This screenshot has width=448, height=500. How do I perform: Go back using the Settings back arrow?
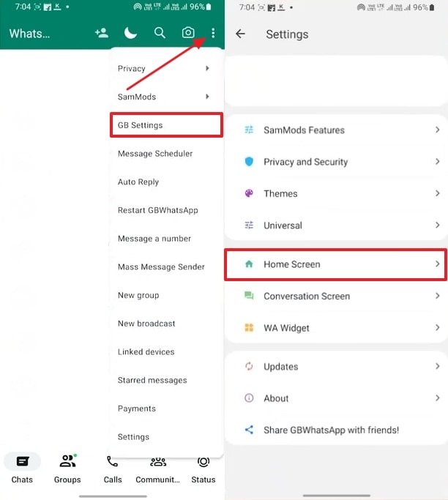(x=240, y=34)
